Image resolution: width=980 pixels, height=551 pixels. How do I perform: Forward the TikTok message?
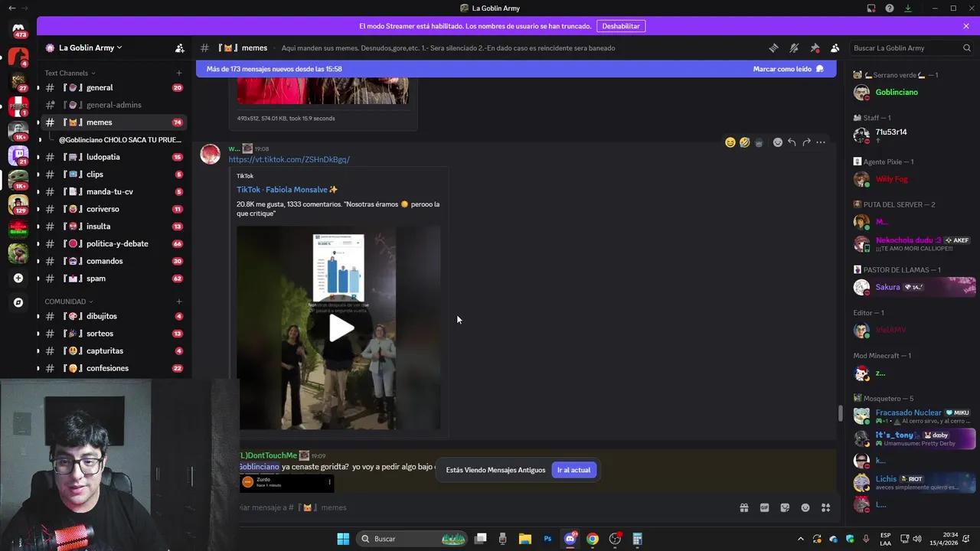[806, 142]
